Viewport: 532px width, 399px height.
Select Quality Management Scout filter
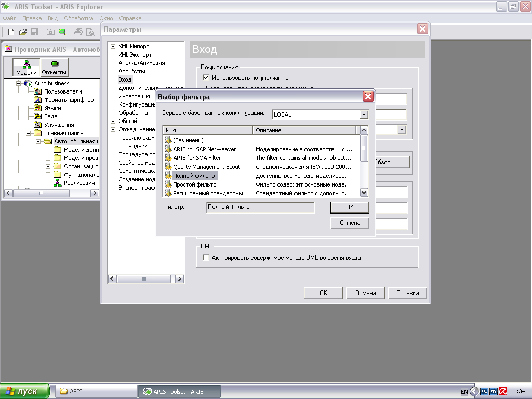point(206,167)
